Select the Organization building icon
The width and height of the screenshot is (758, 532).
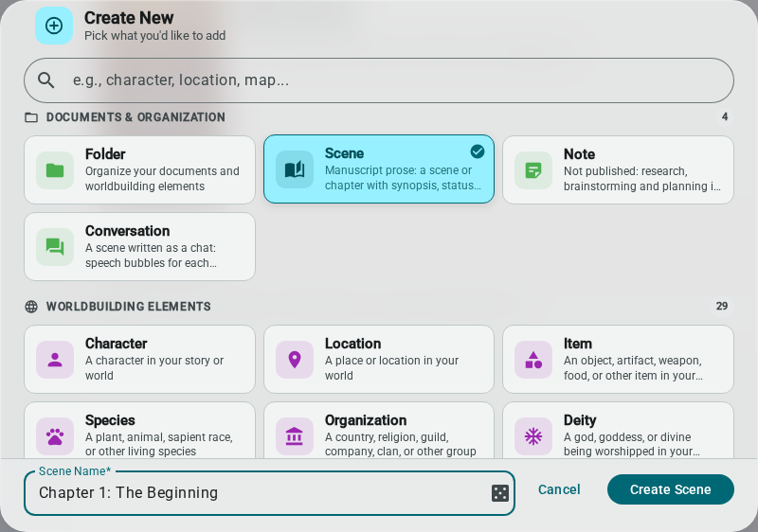click(x=295, y=436)
